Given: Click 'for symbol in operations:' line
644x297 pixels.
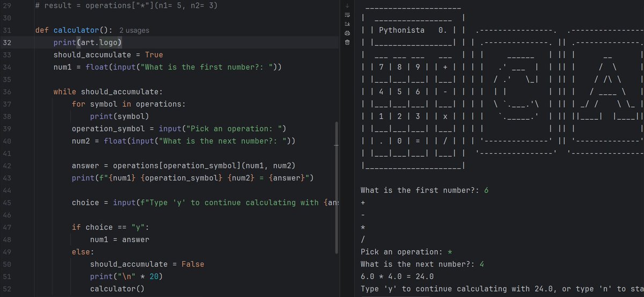Looking at the screenshot, I should click(129, 104).
